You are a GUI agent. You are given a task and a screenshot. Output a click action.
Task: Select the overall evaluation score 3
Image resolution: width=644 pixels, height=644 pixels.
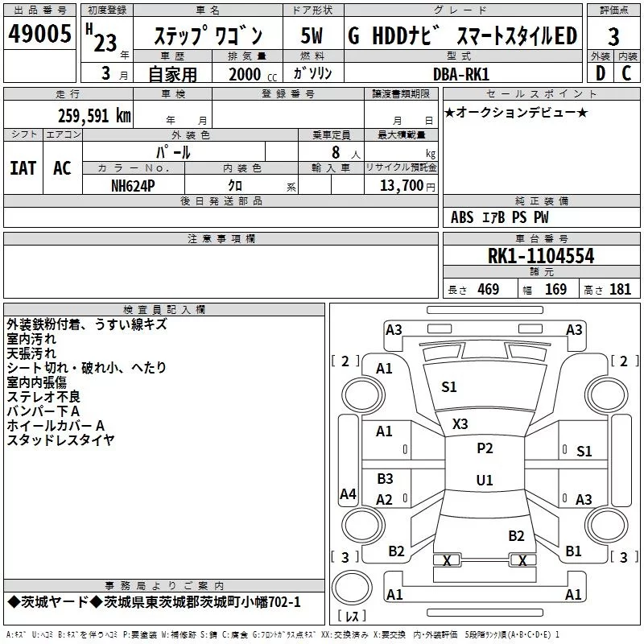pos(613,36)
